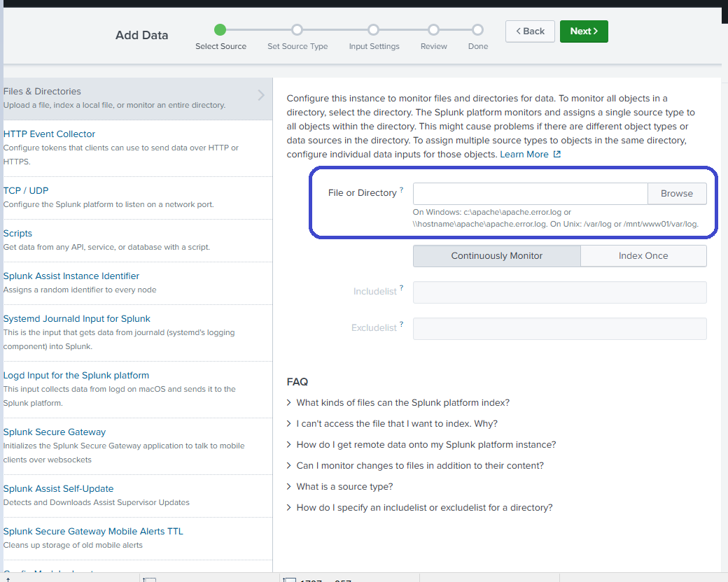728x582 pixels.
Task: Click the Set Source Type step circle
Action: pos(297,30)
